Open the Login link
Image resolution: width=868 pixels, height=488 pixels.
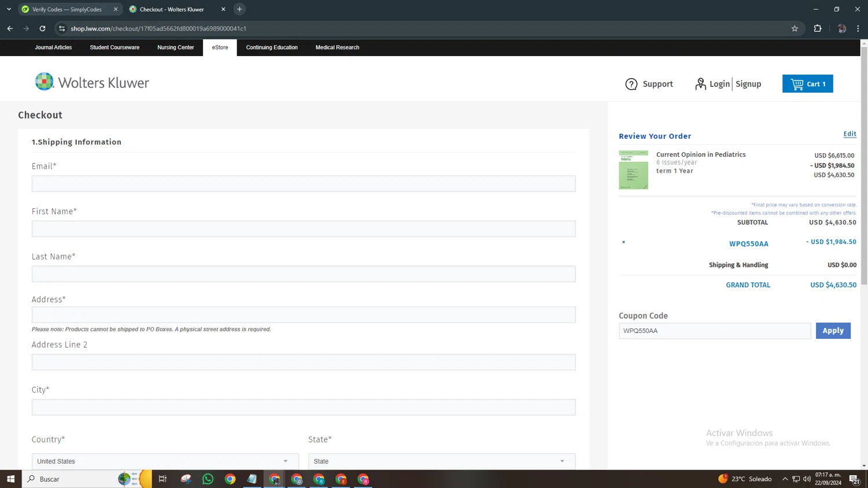point(719,84)
